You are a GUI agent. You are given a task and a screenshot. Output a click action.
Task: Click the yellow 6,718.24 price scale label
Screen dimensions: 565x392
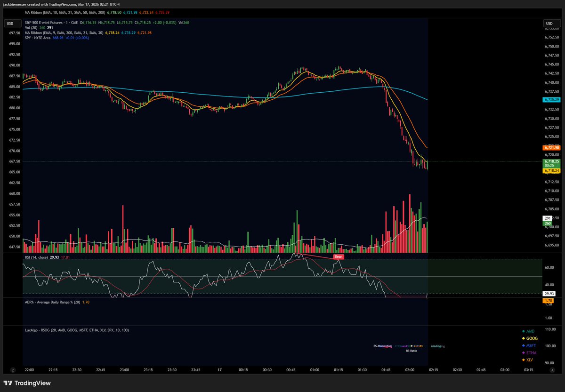(x=550, y=171)
